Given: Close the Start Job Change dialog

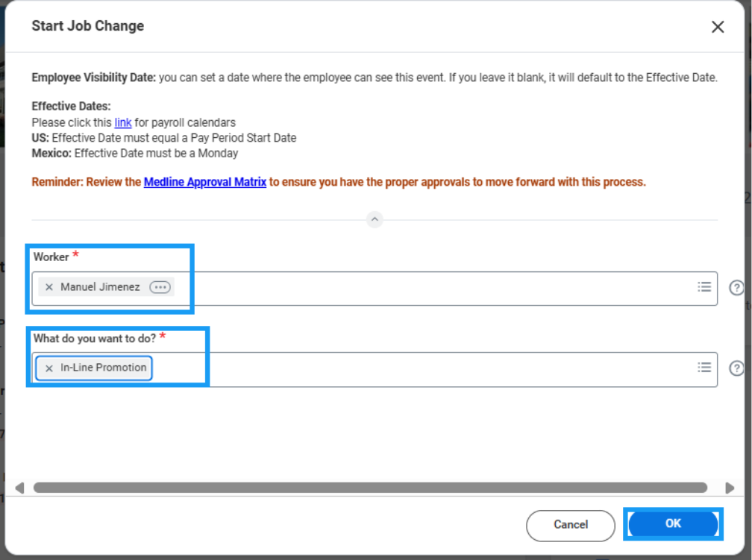Looking at the screenshot, I should (x=718, y=28).
